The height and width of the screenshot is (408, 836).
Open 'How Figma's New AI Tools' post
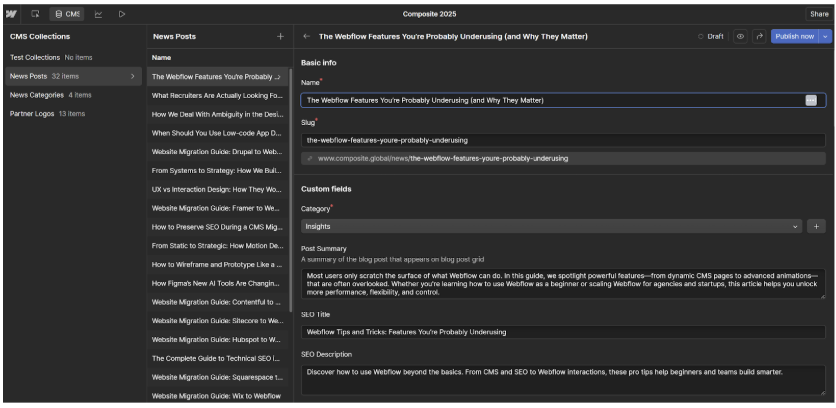[x=218, y=283]
